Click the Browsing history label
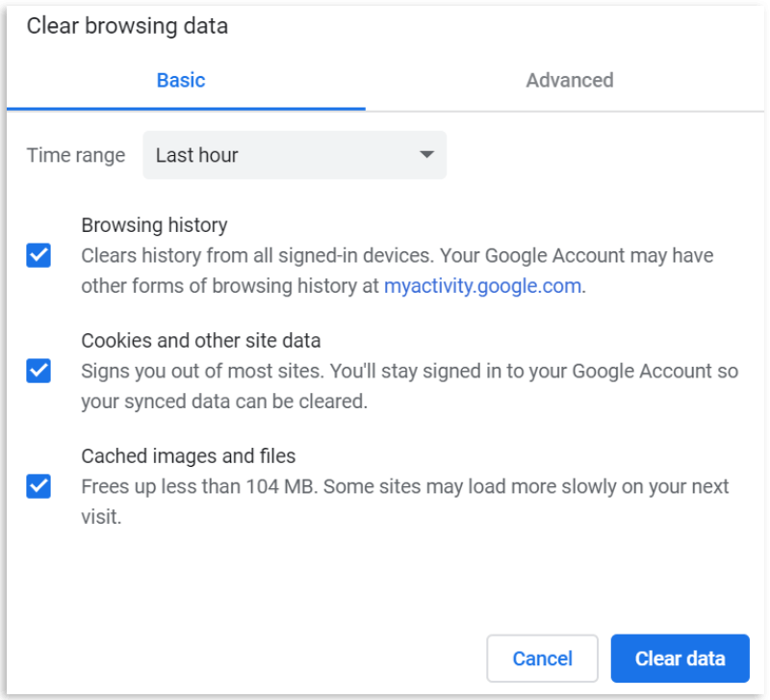 (x=154, y=225)
